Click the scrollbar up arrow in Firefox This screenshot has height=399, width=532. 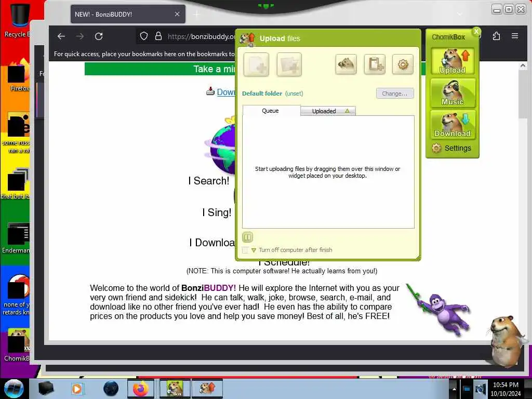pyautogui.click(x=523, y=66)
